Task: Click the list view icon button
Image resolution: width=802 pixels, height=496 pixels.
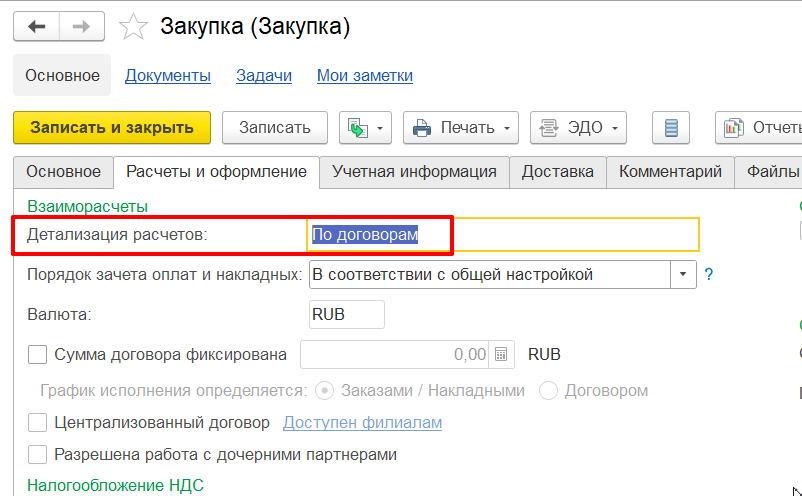Action: click(671, 128)
